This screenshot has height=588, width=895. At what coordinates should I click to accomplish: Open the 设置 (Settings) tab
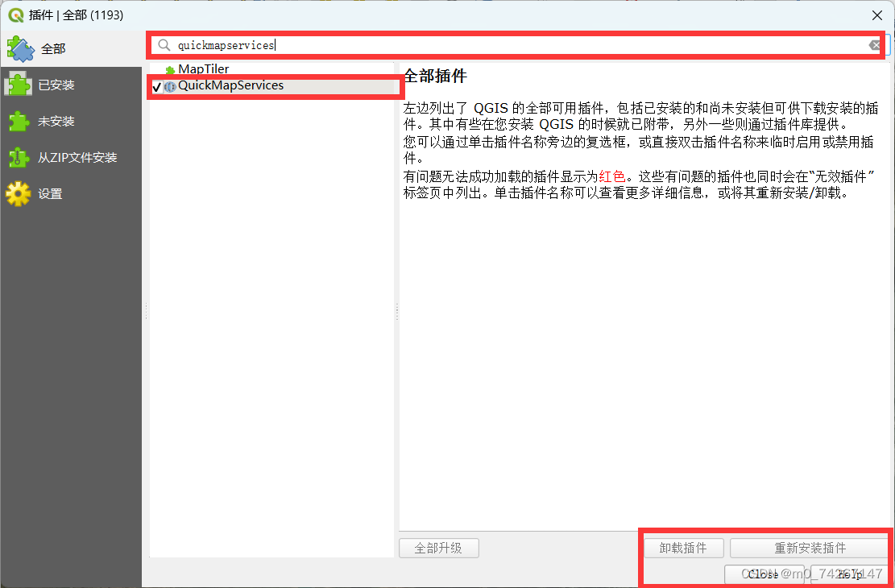(x=71, y=194)
